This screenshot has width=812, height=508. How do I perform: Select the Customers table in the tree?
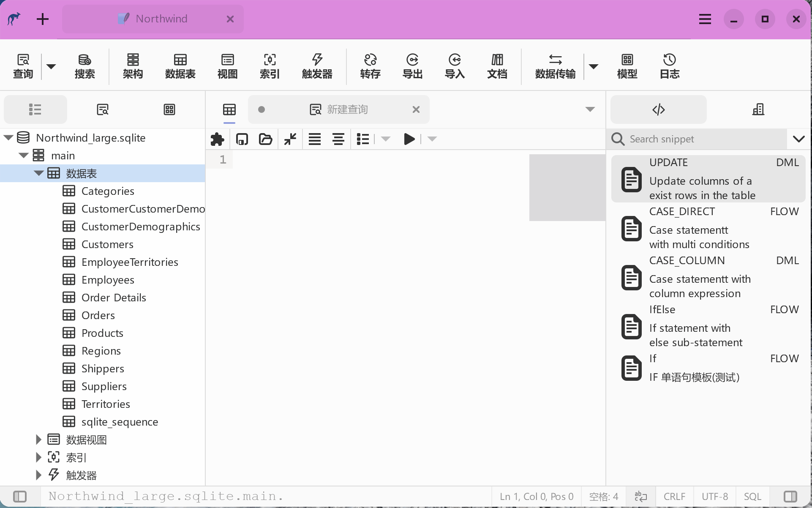(107, 244)
